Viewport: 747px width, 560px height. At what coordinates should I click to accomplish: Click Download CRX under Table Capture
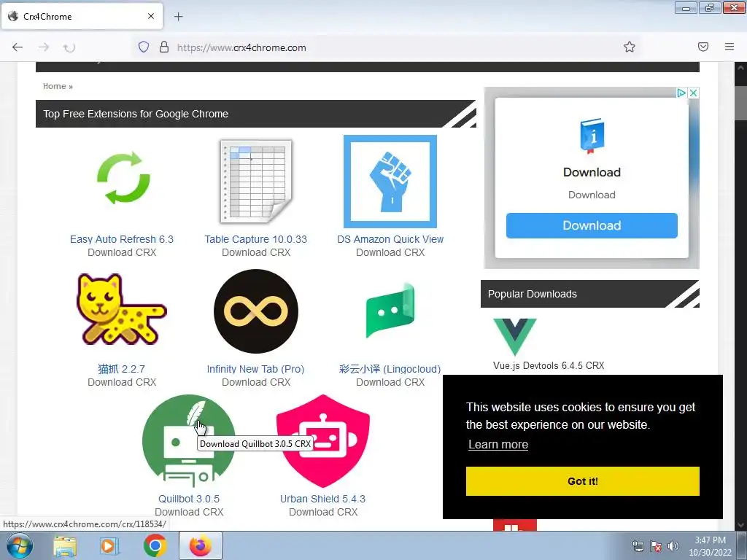click(256, 252)
